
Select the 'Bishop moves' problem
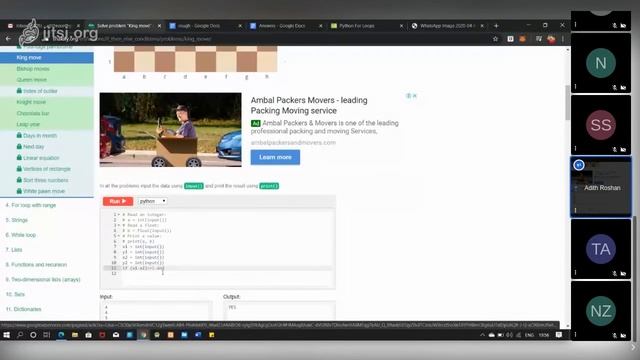[47, 69]
